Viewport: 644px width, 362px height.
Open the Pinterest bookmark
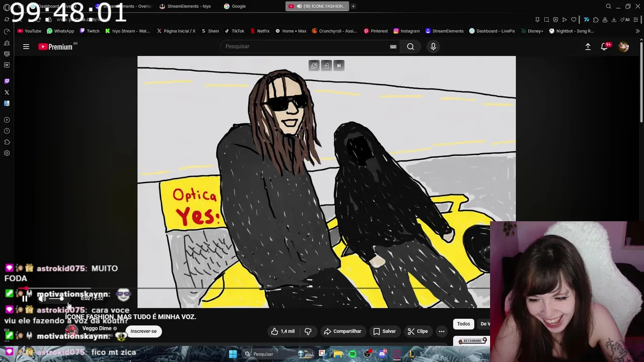point(375,31)
